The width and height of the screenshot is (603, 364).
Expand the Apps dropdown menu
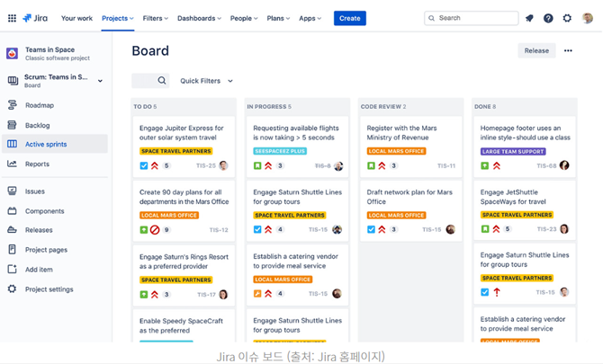[310, 18]
